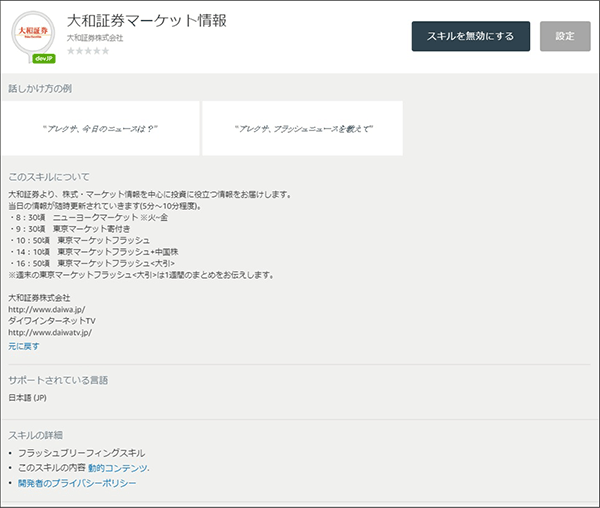
Task: Click the 8:30頃 ニューヨークマーケット line
Action: tap(89, 218)
